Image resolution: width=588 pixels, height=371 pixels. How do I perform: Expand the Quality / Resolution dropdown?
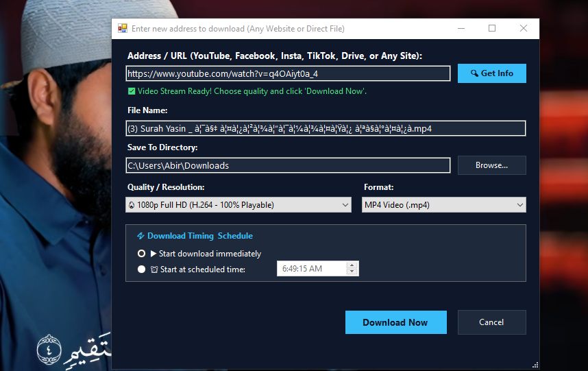(238, 205)
